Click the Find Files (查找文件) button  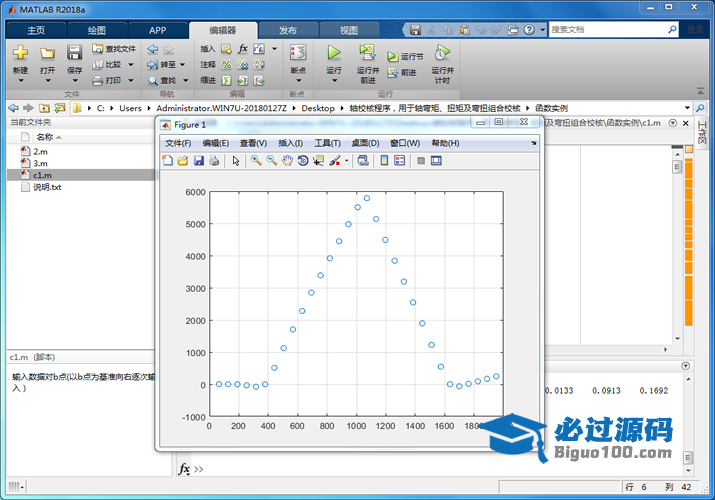click(114, 48)
